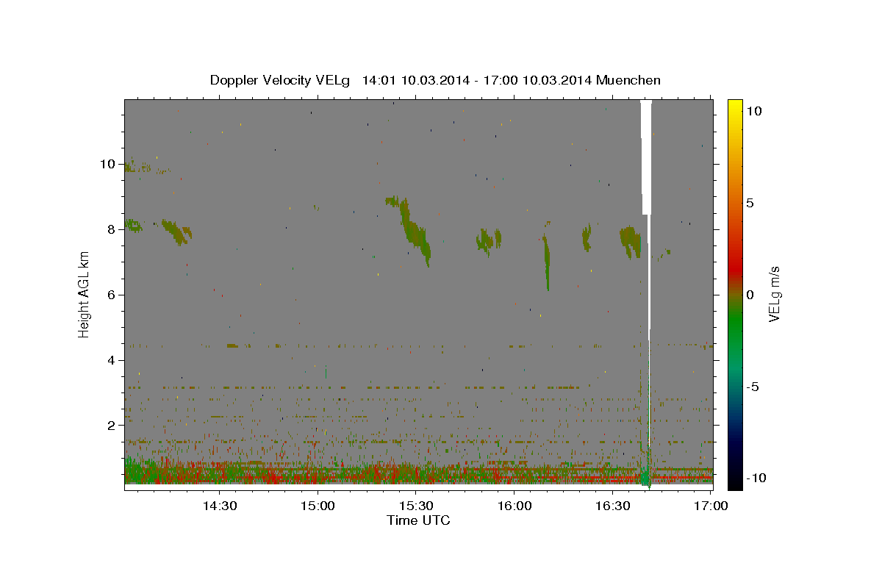Click the height tick label 10
The image size is (882, 588).
pyautogui.click(x=110, y=164)
